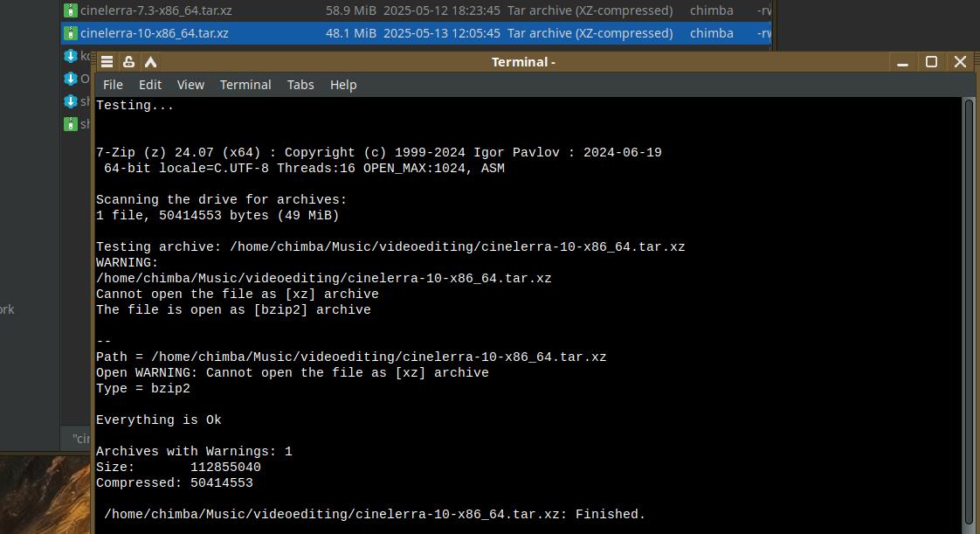The height and width of the screenshot is (534, 980).
Task: Click the desktop wallpaper thumbnail at bottom left
Action: pyautogui.click(x=45, y=495)
